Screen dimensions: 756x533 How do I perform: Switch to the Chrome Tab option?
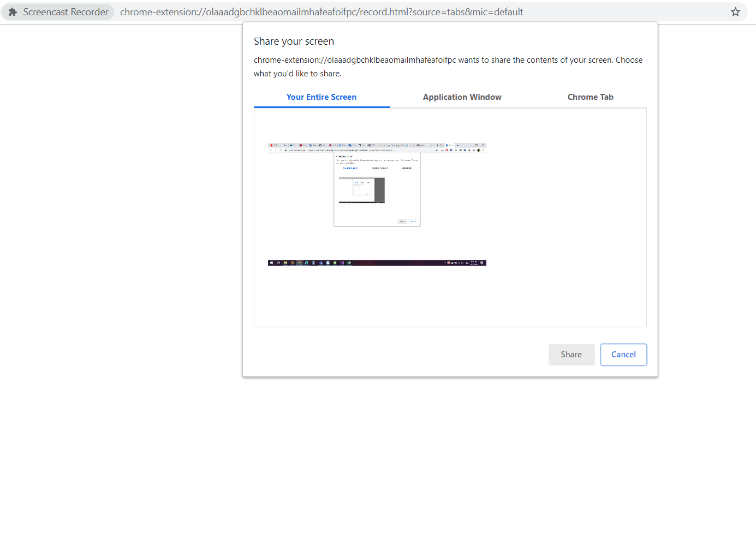[590, 97]
